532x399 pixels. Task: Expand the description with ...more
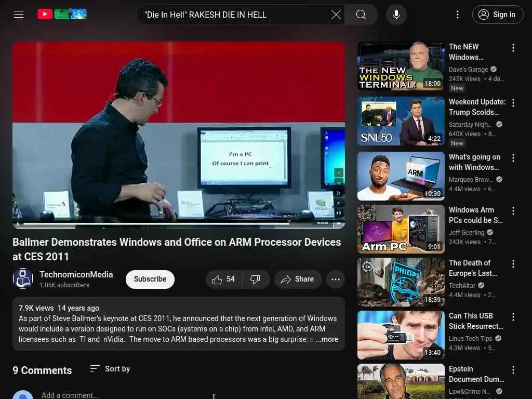pyautogui.click(x=327, y=339)
